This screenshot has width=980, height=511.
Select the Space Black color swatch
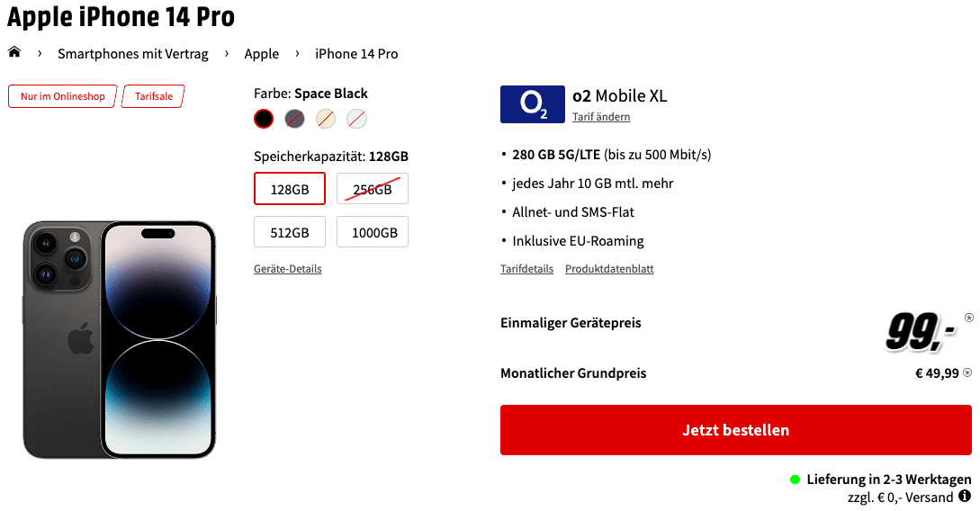click(264, 119)
